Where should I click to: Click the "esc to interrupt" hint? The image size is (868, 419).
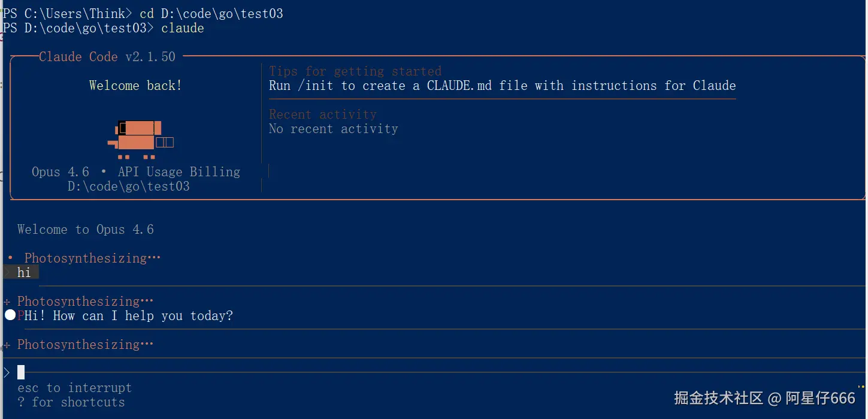[74, 388]
